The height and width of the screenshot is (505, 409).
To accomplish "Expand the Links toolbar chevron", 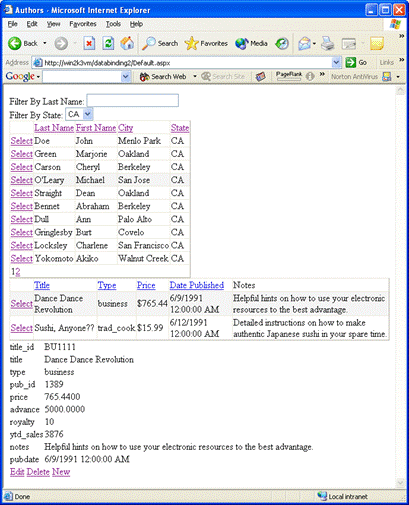I will pos(402,60).
